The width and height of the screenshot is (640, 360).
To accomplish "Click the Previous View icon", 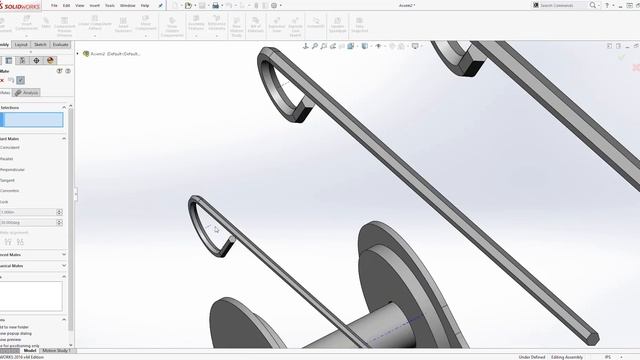I will (x=333, y=46).
